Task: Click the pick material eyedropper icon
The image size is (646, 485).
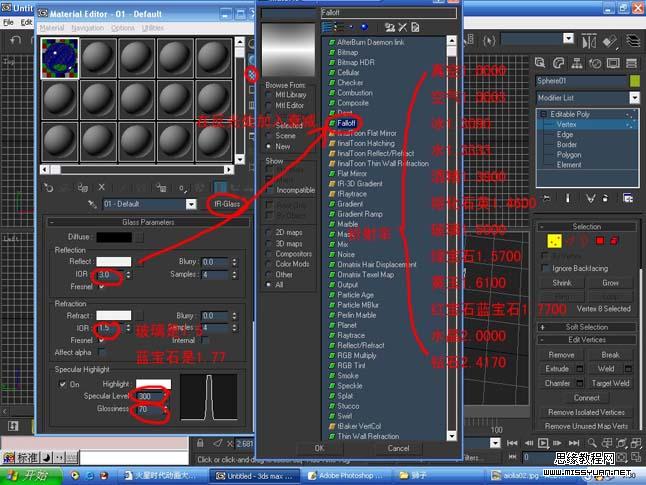Action: click(92, 204)
